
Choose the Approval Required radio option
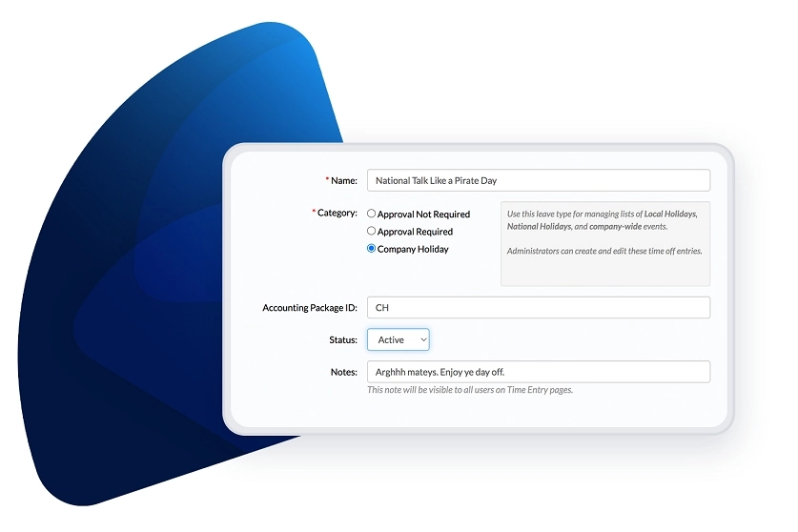pos(372,232)
